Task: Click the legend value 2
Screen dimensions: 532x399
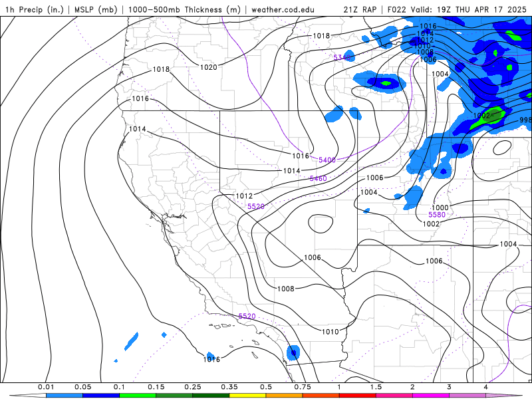Action: (412, 387)
